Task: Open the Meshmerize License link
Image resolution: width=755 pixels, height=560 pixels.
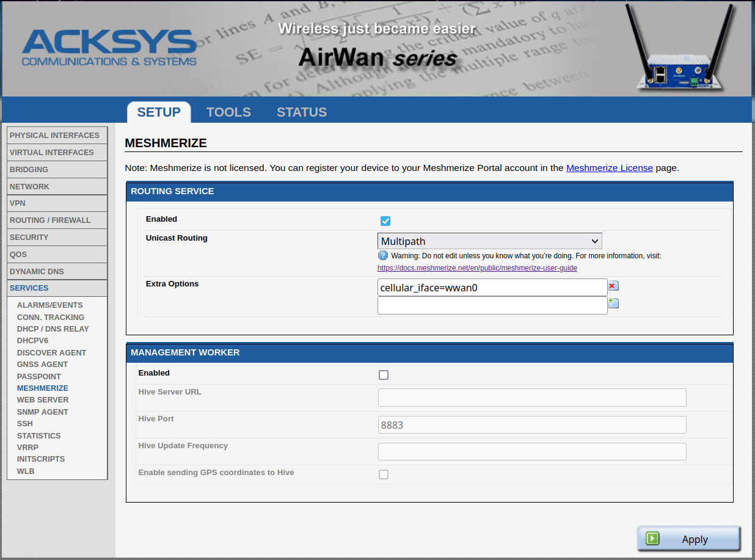Action: click(x=609, y=168)
